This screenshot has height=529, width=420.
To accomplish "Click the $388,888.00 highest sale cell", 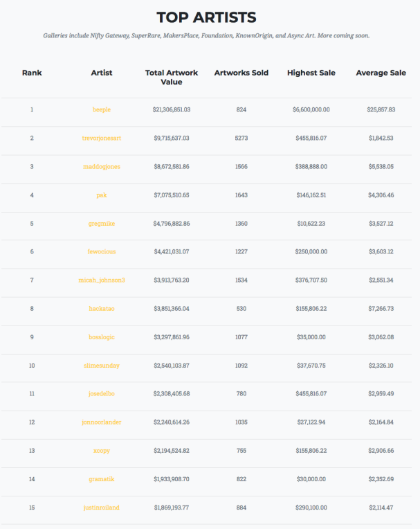I will (311, 166).
